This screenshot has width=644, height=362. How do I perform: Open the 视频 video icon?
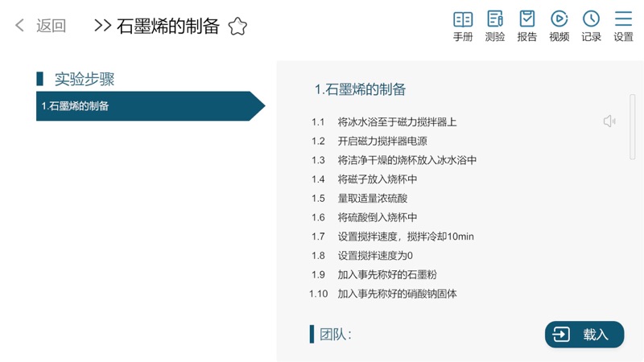[x=559, y=26]
